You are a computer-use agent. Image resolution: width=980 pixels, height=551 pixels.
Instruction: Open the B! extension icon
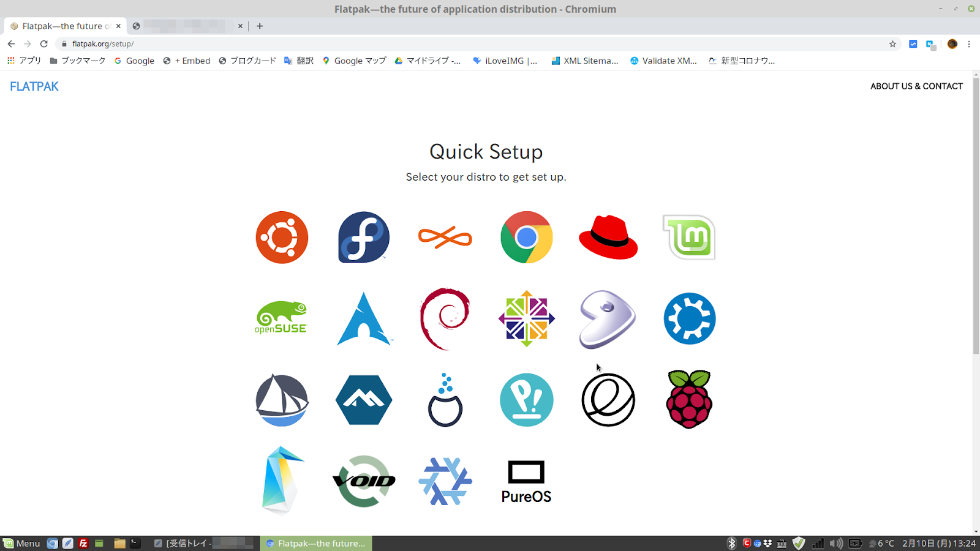[x=931, y=44]
